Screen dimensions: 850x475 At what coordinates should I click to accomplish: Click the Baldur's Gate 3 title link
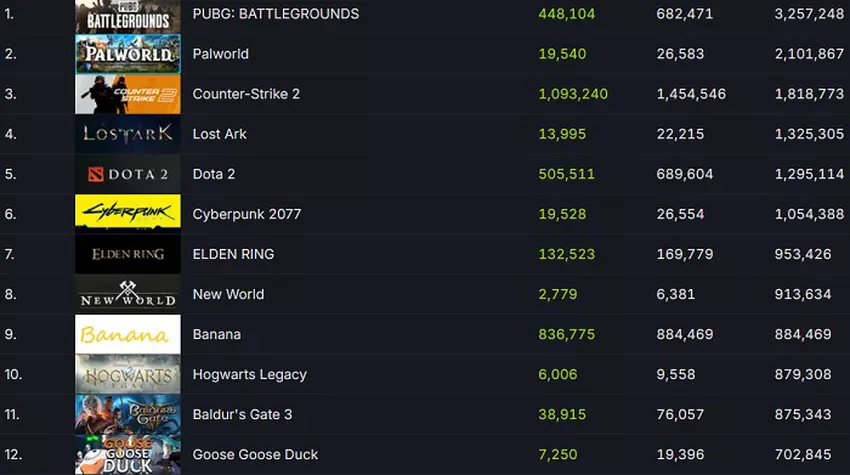[242, 414]
